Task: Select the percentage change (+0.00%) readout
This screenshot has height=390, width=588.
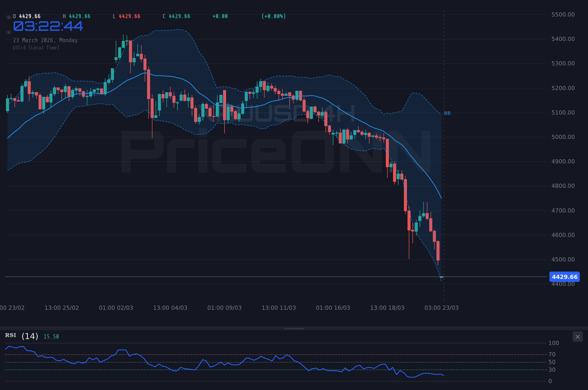Action: pyautogui.click(x=273, y=16)
